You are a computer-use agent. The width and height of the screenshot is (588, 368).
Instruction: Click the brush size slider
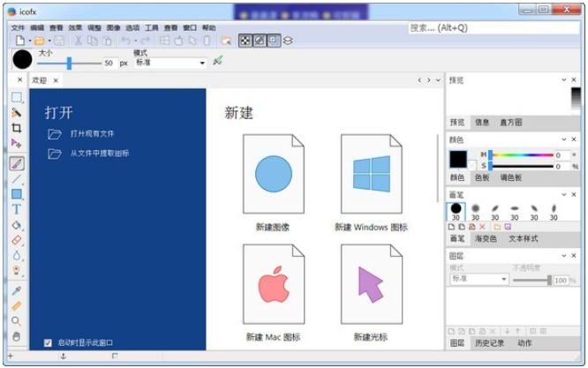click(x=70, y=64)
